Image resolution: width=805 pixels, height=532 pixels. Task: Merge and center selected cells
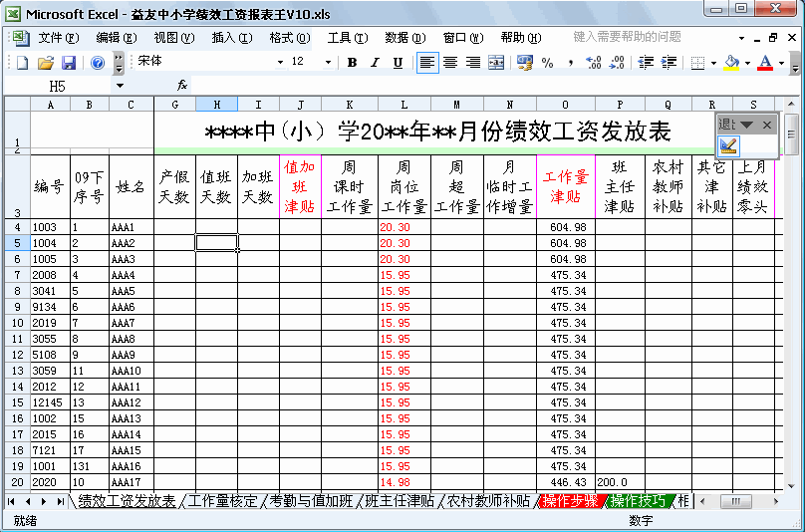496,63
